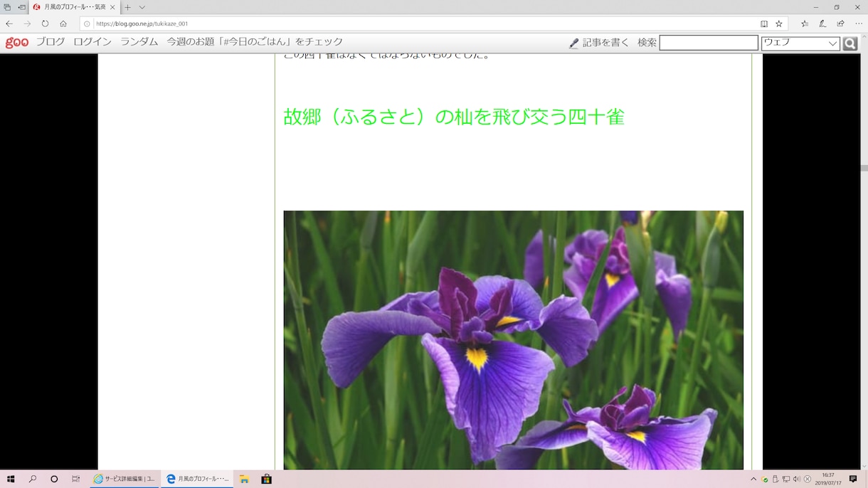
Task: Switch to 月風のプロフィール Edge taskbar window
Action: 198,479
